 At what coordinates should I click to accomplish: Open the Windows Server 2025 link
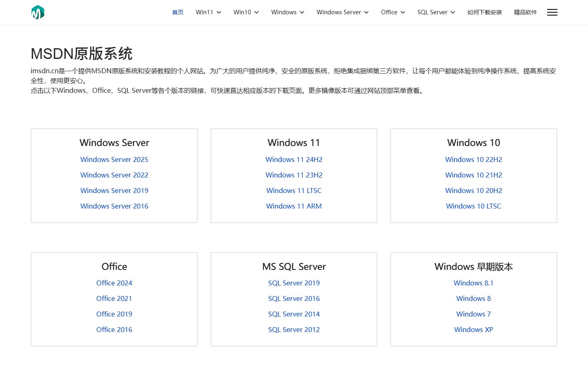114,159
